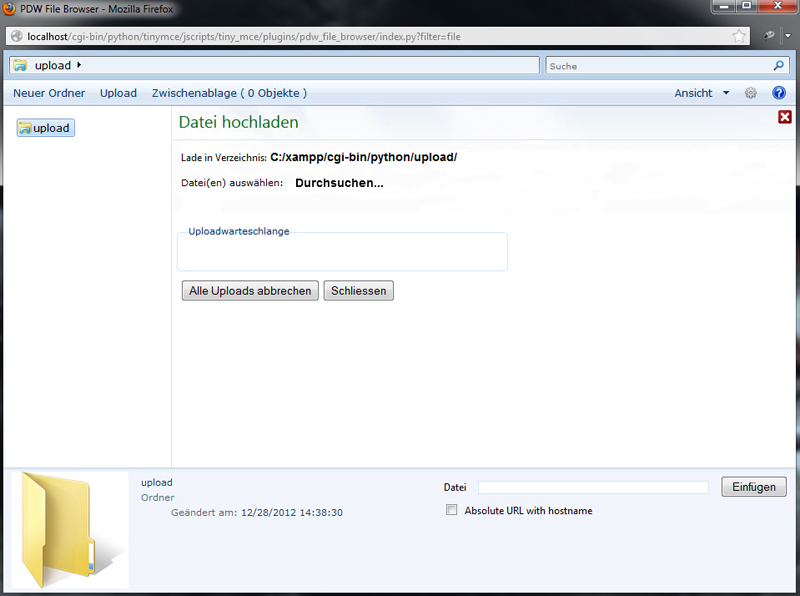This screenshot has height=596, width=800.
Task: Expand the Ansicht view dropdown
Action: [x=702, y=93]
